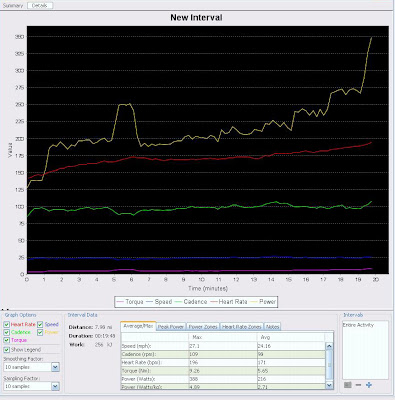Select the Power (Watts) row label

[138, 379]
